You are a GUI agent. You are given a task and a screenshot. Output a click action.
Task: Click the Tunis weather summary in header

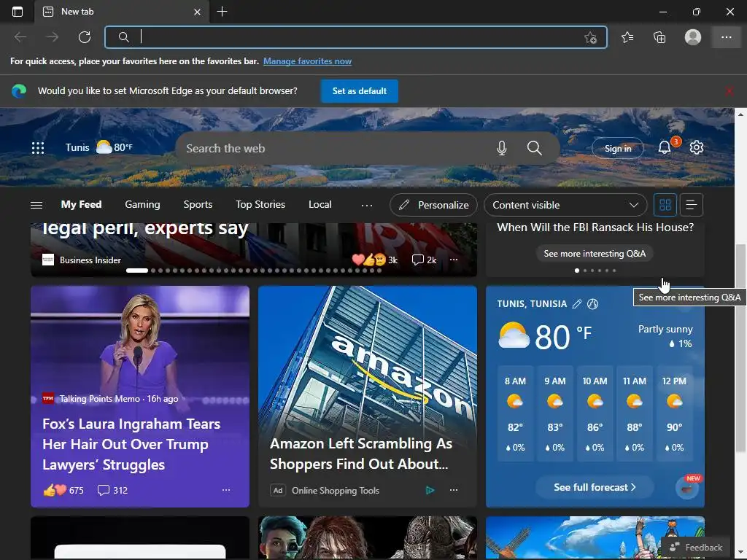coord(99,147)
